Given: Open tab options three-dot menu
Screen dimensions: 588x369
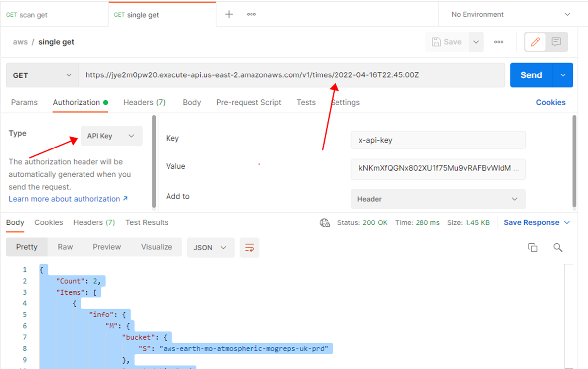Looking at the screenshot, I should tap(251, 14).
